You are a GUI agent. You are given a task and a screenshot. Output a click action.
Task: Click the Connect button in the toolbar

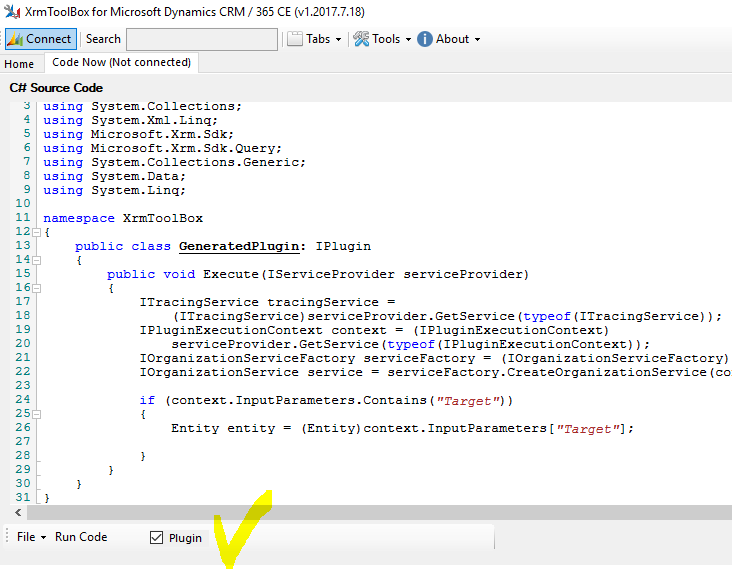click(41, 39)
